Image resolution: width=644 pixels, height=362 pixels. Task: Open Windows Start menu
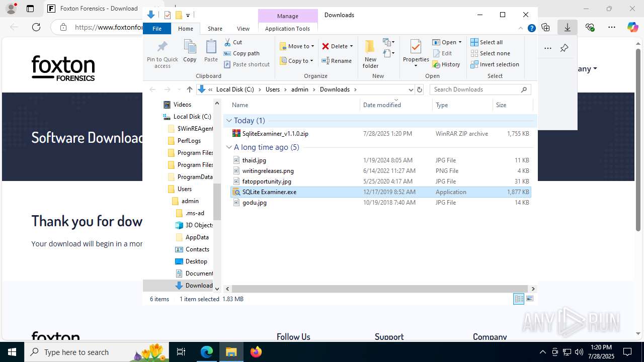[x=12, y=352]
